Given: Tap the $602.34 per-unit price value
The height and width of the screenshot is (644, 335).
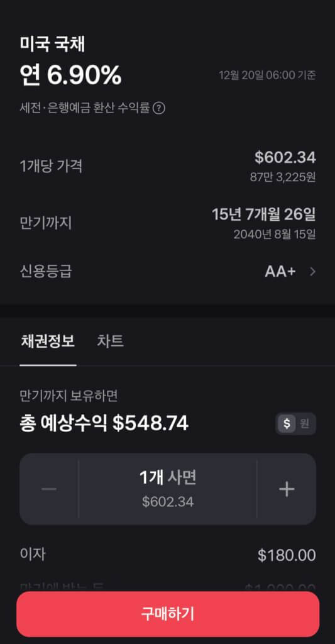Looking at the screenshot, I should coord(285,157).
